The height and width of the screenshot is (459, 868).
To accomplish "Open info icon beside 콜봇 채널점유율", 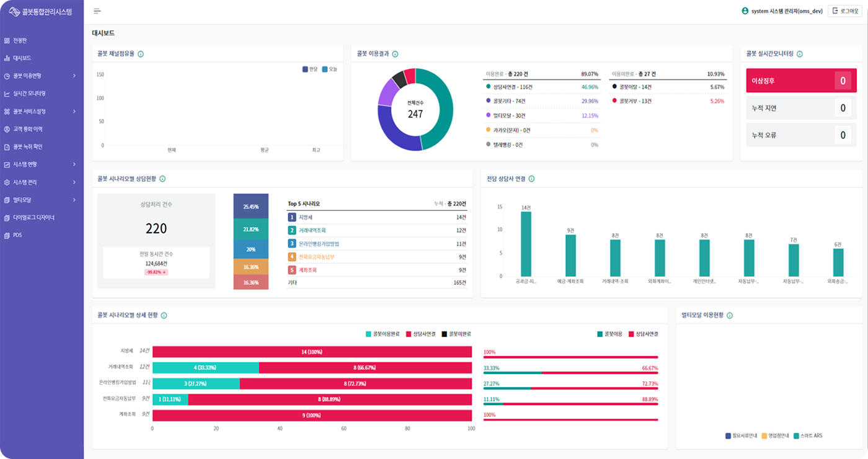I will click(141, 54).
